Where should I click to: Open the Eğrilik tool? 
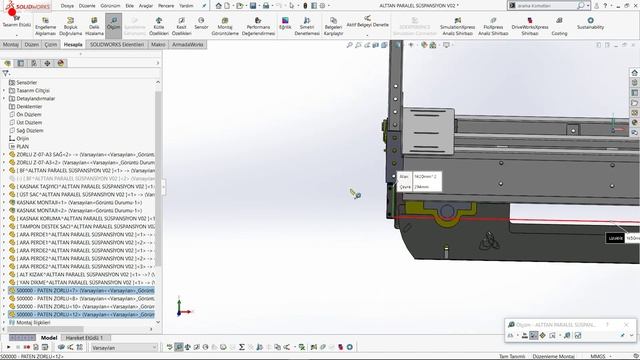click(x=285, y=23)
